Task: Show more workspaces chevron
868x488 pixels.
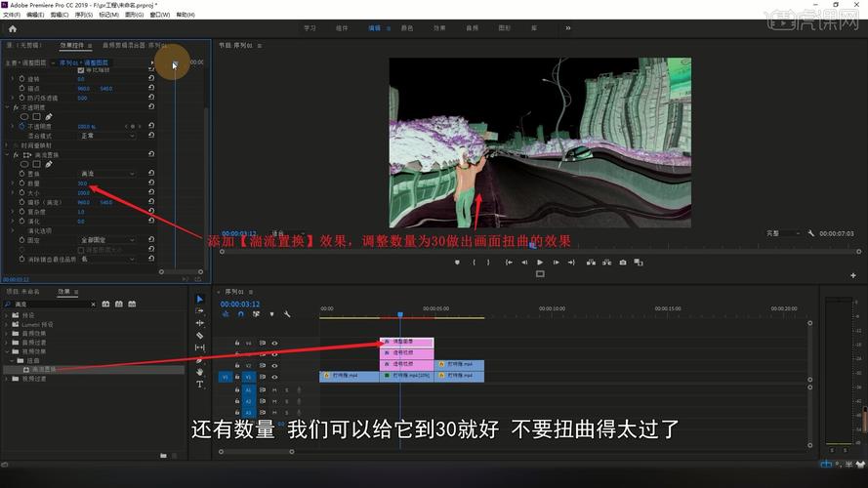Action: click(x=568, y=28)
